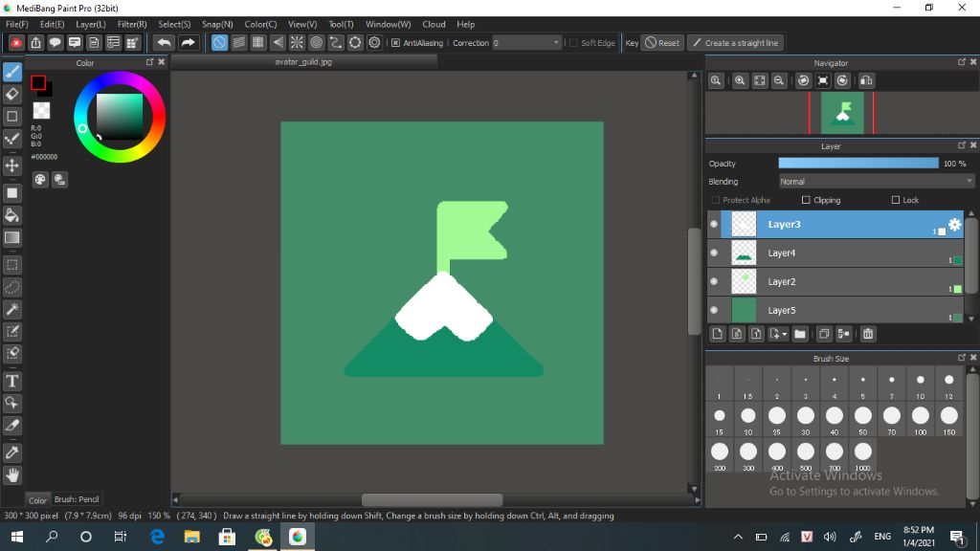This screenshot has width=980, height=551.
Task: Select the Magic Wand tool
Action: pos(12,309)
